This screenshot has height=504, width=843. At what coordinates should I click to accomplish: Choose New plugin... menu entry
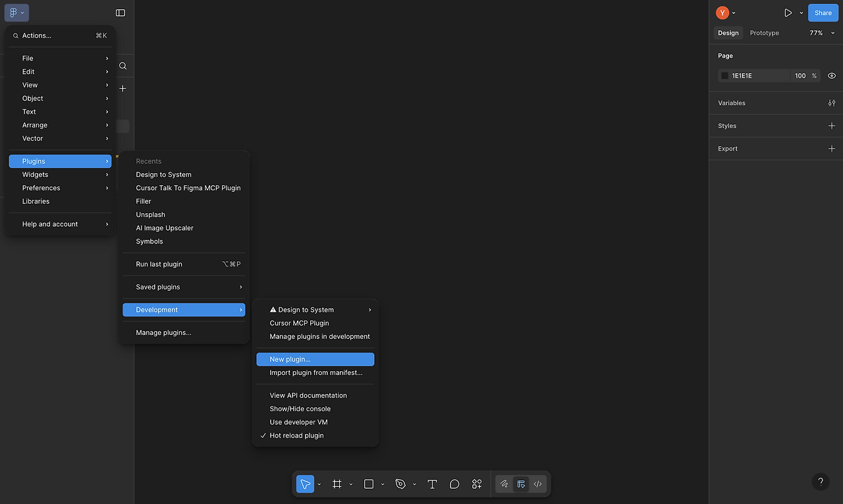point(315,359)
